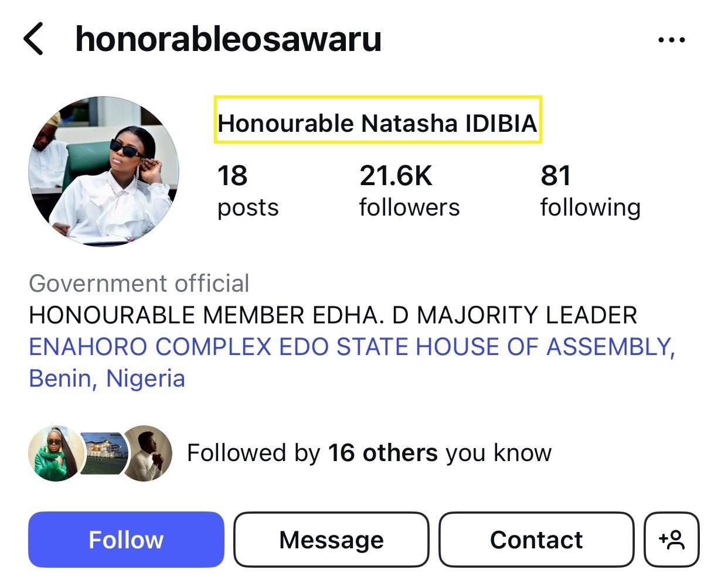Open the Message button

coord(331,540)
